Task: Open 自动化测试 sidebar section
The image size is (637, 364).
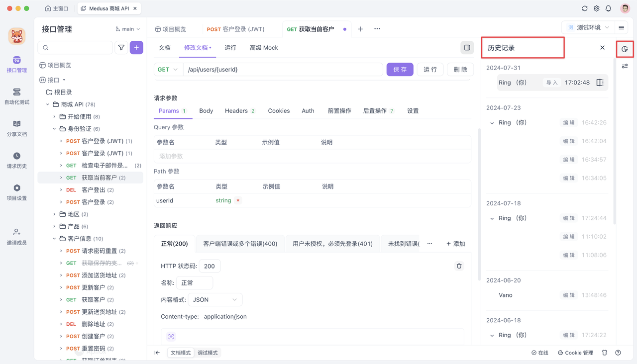Action: click(17, 96)
